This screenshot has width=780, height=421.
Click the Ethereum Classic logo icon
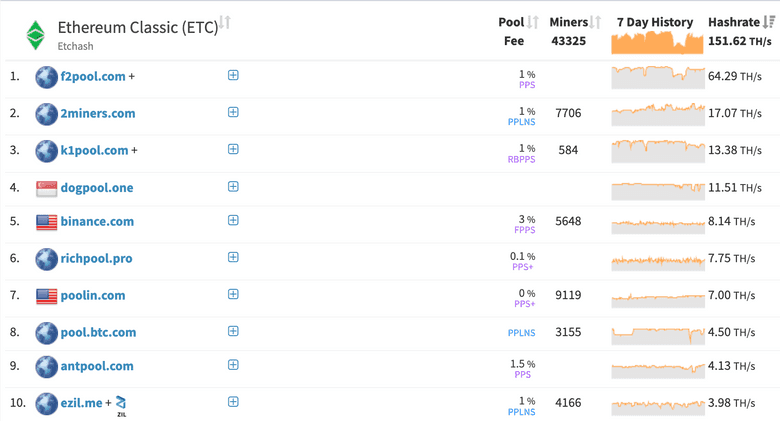tap(36, 35)
